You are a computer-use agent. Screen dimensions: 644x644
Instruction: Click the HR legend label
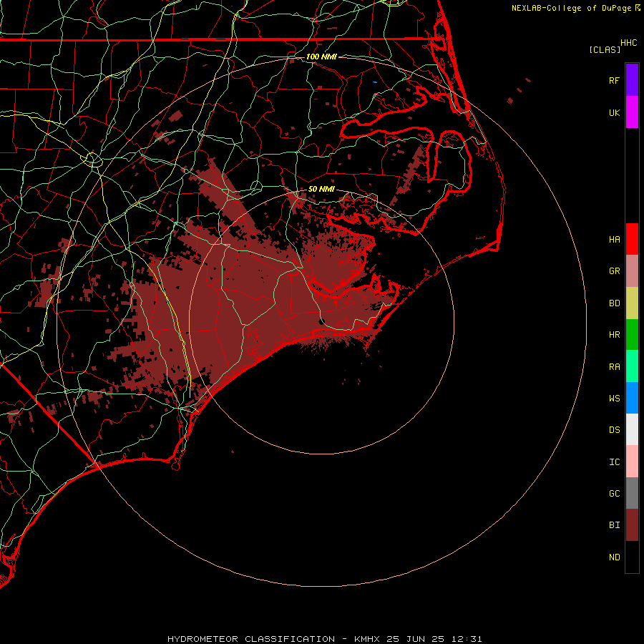(x=614, y=335)
